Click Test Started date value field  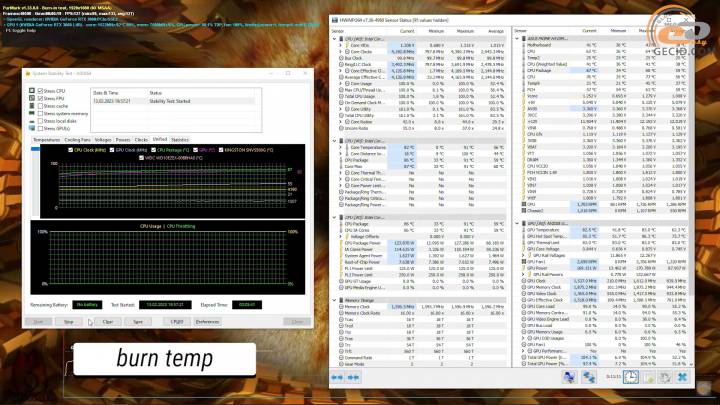click(165, 304)
